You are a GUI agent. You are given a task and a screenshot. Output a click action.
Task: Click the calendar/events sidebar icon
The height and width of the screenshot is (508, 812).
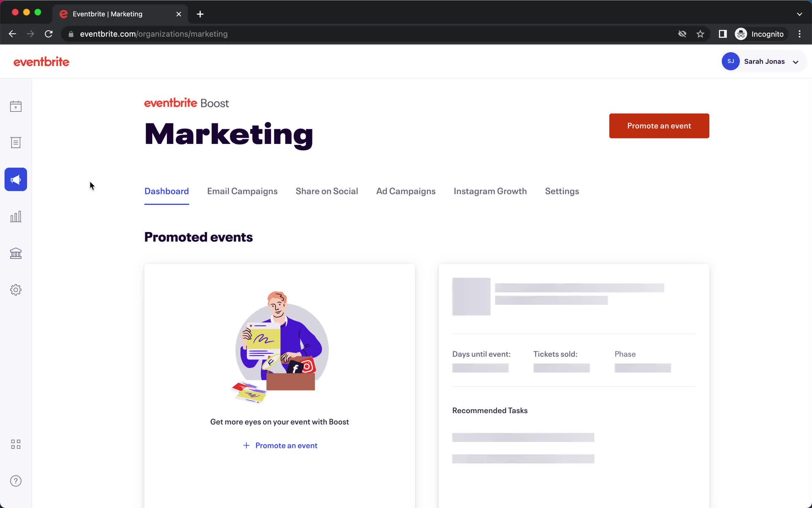16,106
